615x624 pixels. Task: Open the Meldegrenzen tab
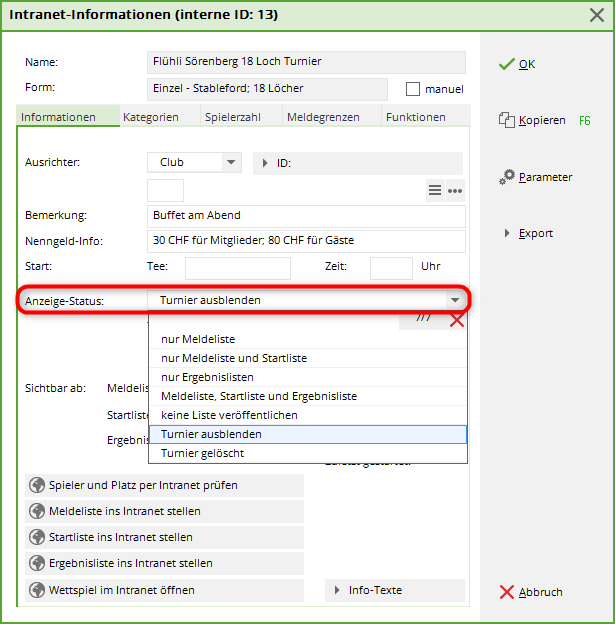pos(332,117)
